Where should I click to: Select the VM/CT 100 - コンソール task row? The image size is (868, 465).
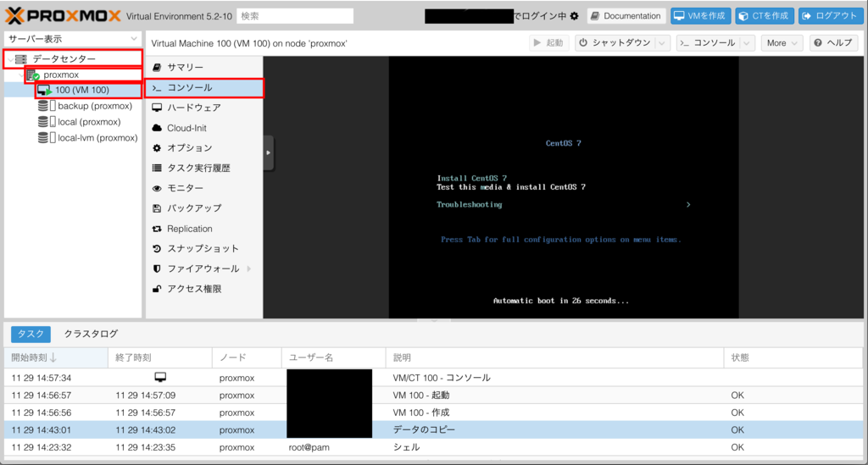click(433, 378)
